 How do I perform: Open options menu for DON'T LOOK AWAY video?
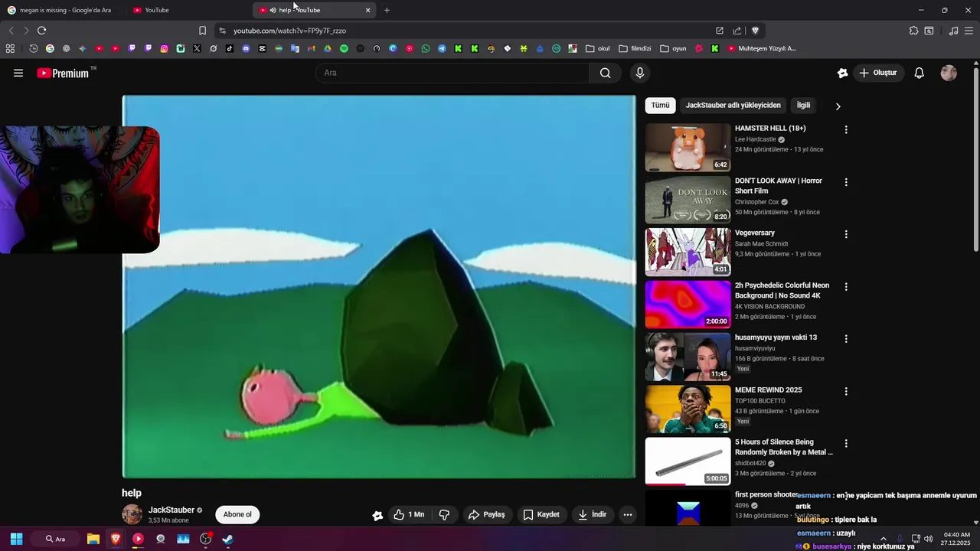[846, 182]
